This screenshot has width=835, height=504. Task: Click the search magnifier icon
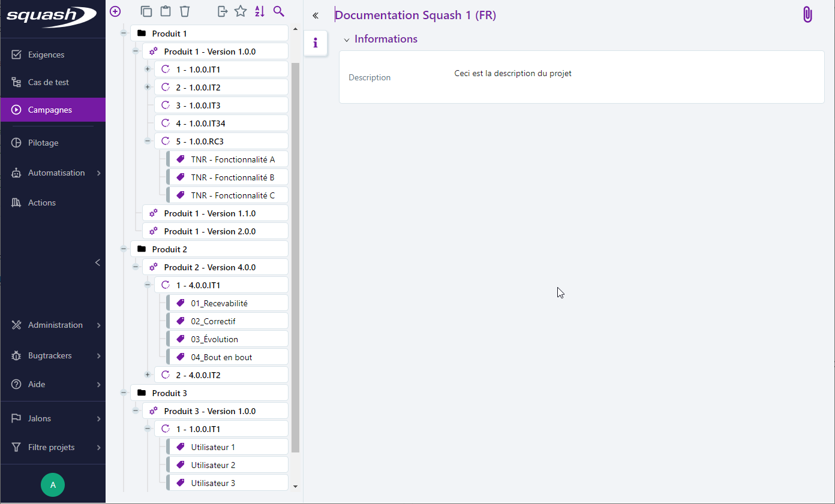278,11
